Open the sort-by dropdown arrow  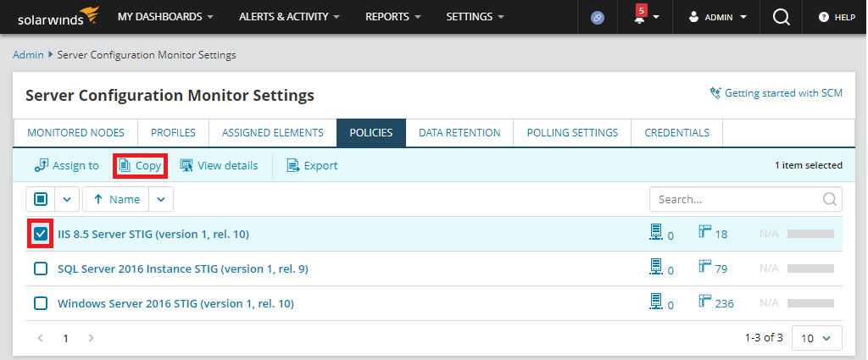[x=161, y=199]
